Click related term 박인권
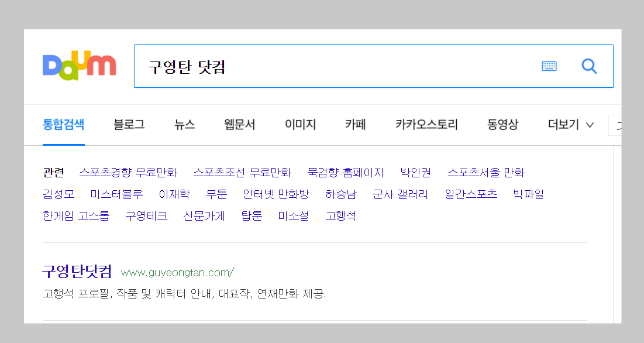 416,172
